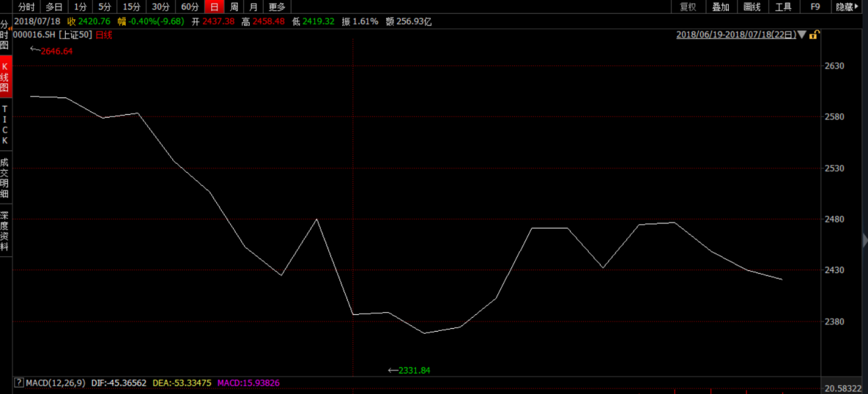Select the 周 weekly period tab
Screen dimensions: 868x394
[x=234, y=7]
